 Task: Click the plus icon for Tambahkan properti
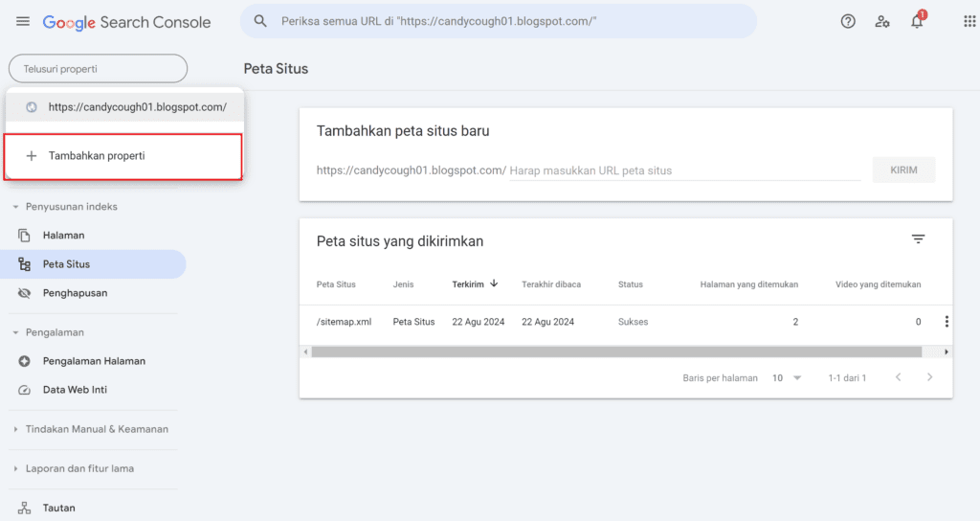32,156
